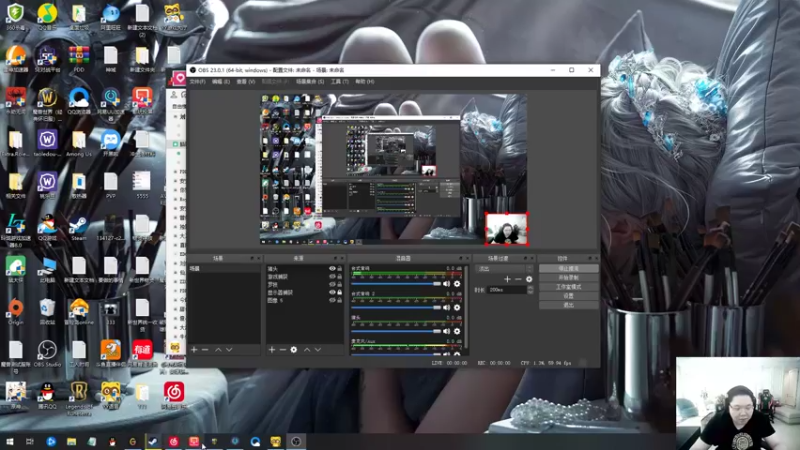
Task: Click the mixer panel vertical scrollbar
Action: pos(466,309)
